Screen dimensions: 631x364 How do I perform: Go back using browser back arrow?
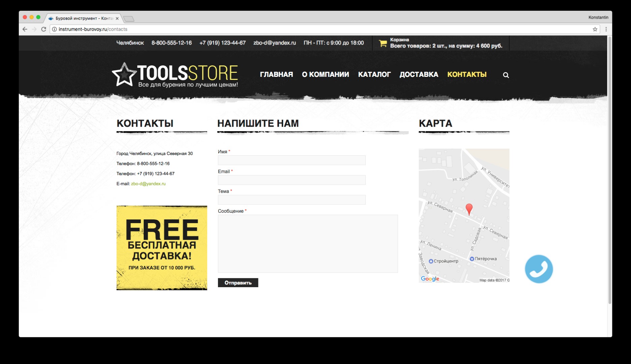25,29
